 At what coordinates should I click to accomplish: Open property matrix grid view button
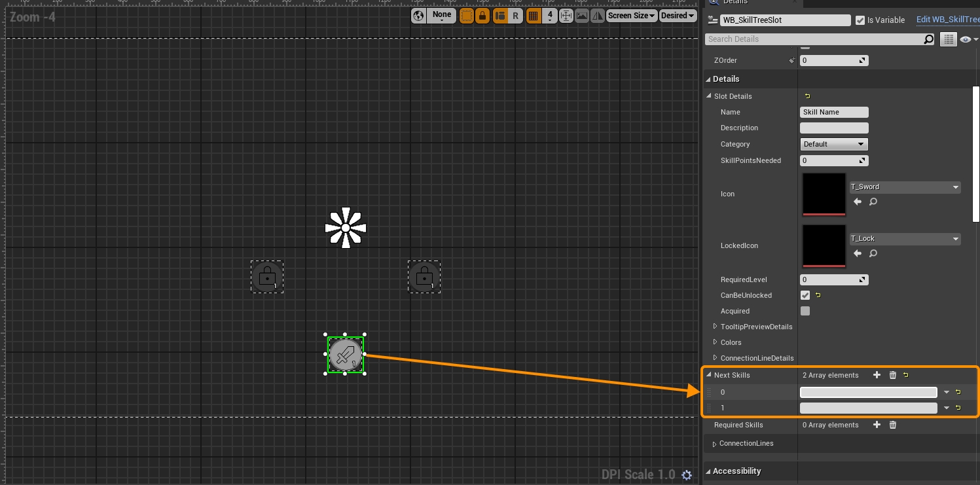pos(948,39)
